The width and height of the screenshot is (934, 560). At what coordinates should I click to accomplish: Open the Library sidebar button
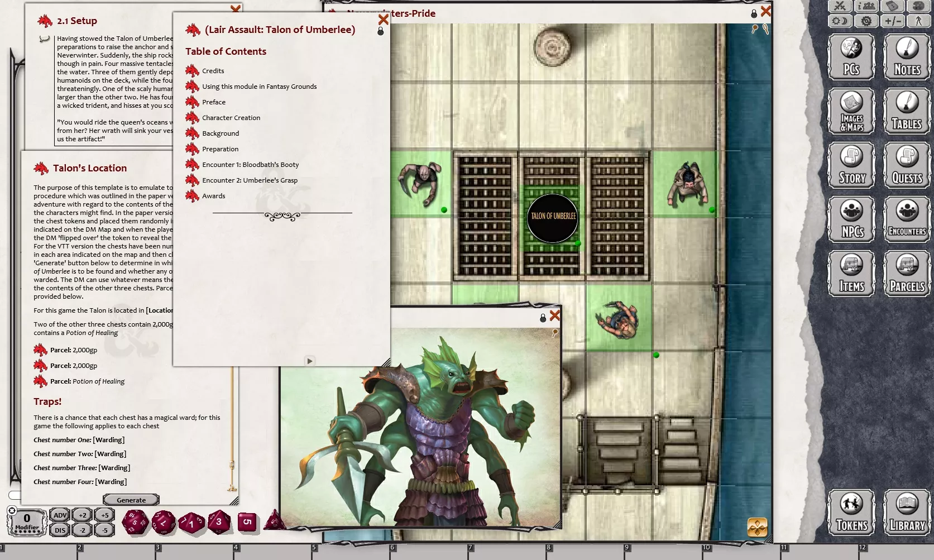point(907,513)
